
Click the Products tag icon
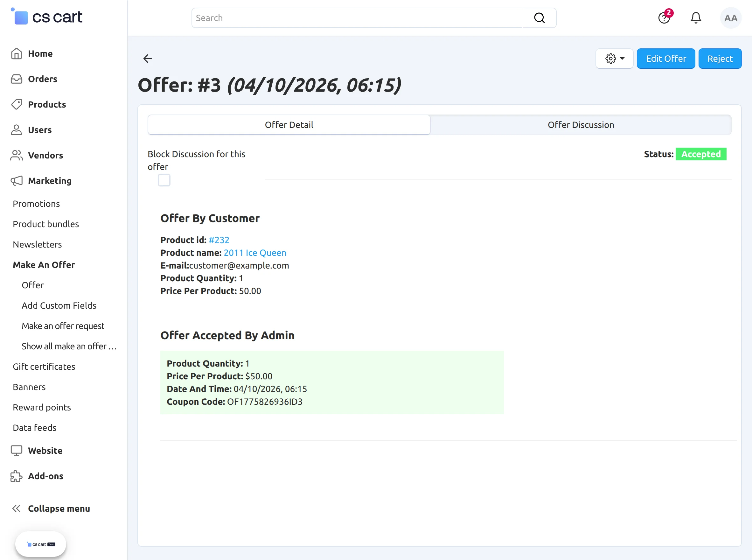pyautogui.click(x=16, y=104)
